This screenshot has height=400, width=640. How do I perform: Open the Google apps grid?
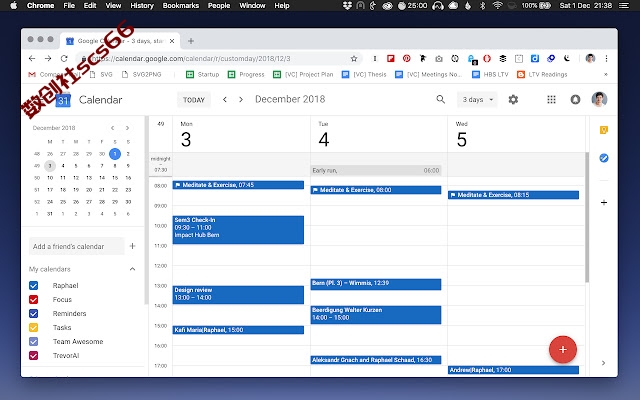pos(551,99)
